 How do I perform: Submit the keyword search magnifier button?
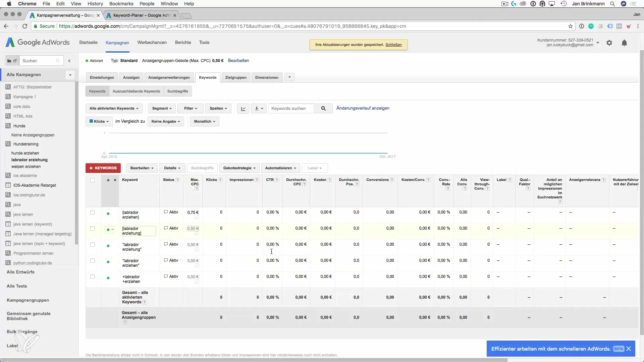[323, 109]
